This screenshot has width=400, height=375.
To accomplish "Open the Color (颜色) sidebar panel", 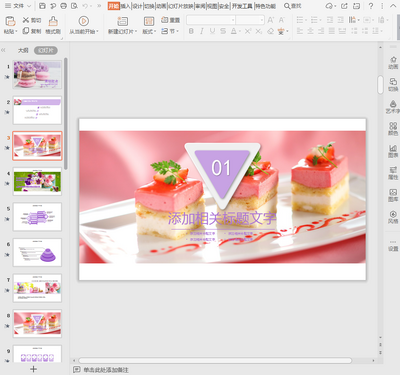I will pyautogui.click(x=393, y=129).
